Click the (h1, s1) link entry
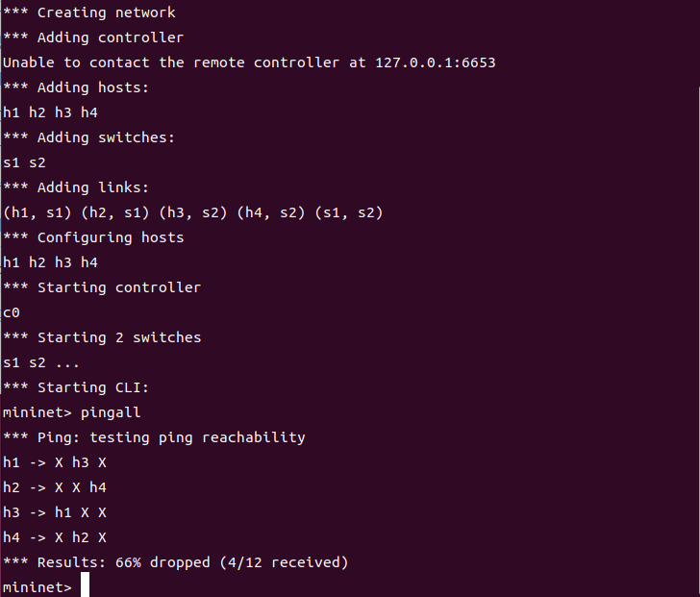 pos(37,212)
